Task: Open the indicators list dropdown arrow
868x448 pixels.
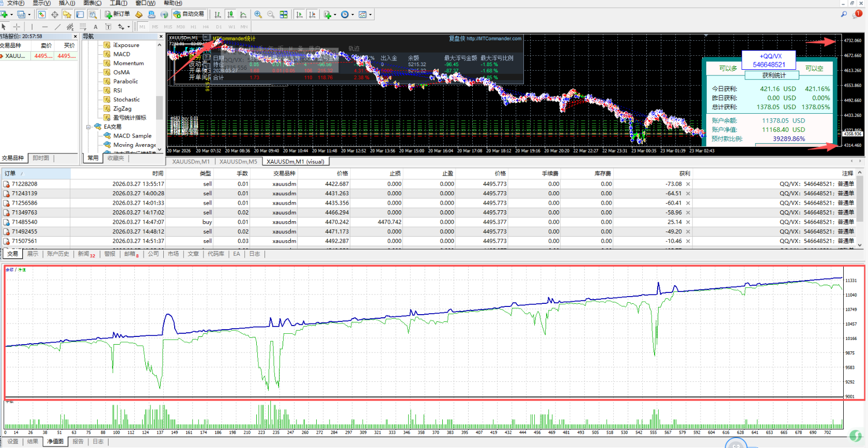Action: tap(335, 15)
